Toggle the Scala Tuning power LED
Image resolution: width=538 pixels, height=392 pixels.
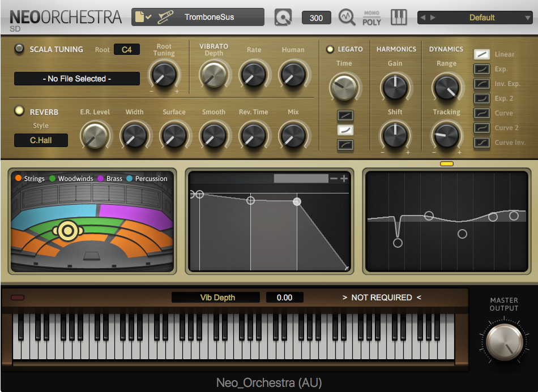point(19,49)
